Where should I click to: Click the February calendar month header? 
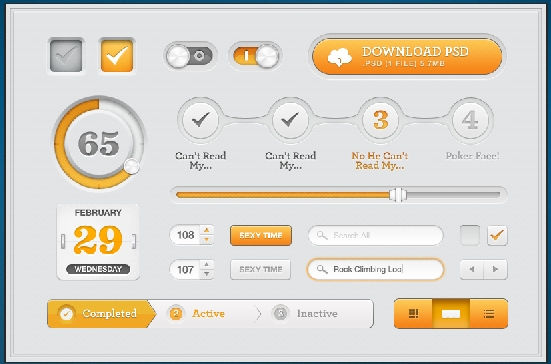pos(98,213)
